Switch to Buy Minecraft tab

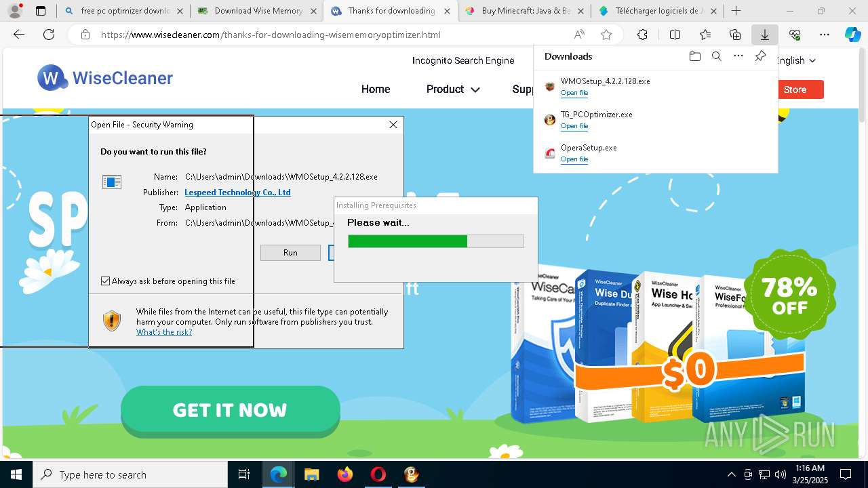(x=525, y=11)
